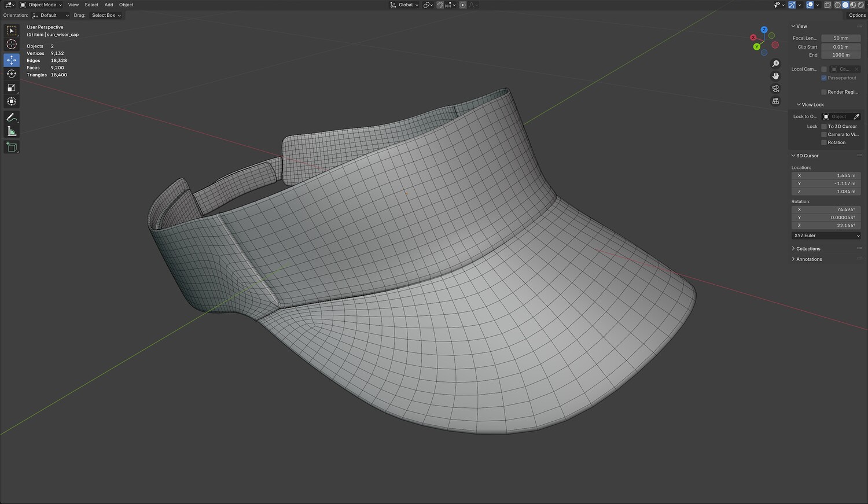868x504 pixels.
Task: Open the gizmo options dropdown arrow
Action: (800, 5)
